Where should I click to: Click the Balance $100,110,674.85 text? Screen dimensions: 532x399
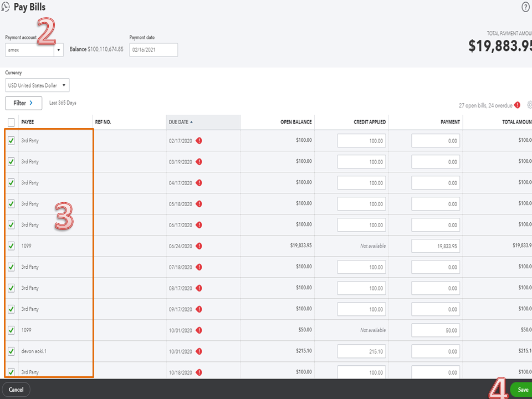click(96, 49)
